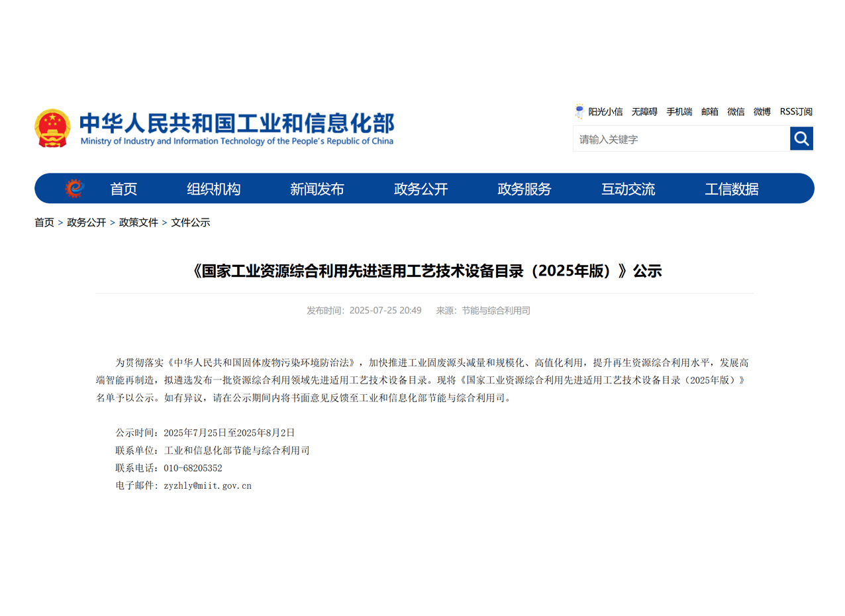The width and height of the screenshot is (845, 616).
Task: Click the ministry name title text
Action: (x=237, y=123)
